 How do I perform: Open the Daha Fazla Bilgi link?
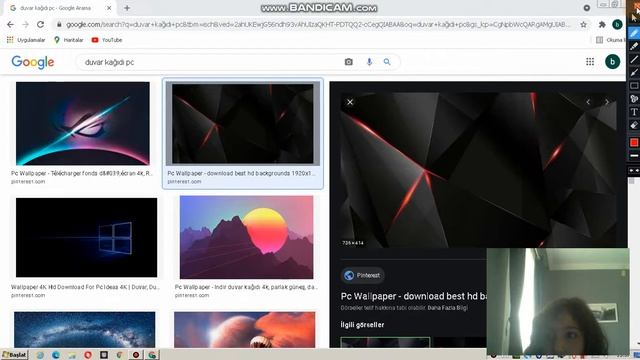click(447, 308)
